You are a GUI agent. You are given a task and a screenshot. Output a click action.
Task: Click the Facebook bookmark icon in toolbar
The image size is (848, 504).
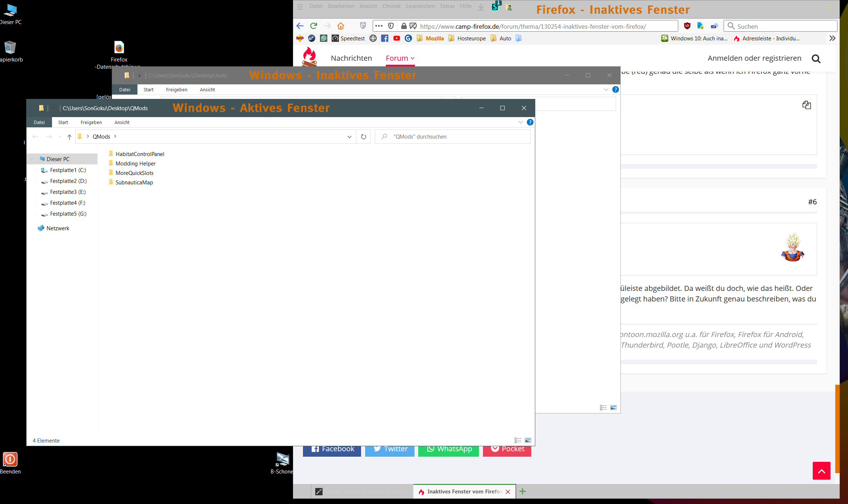tap(385, 38)
